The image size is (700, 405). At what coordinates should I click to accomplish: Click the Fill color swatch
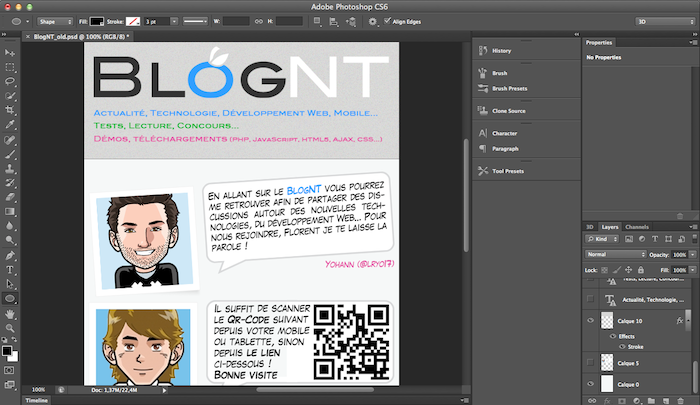tap(98, 20)
